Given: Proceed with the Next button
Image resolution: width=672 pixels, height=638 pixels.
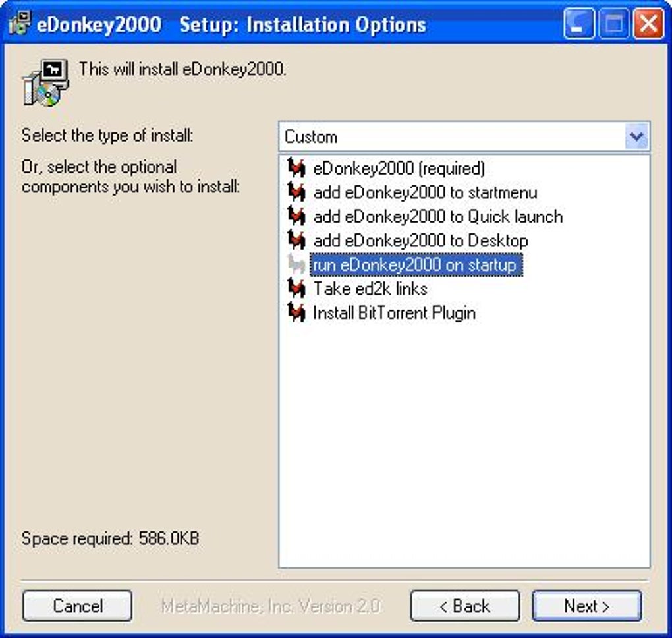Looking at the screenshot, I should [587, 606].
